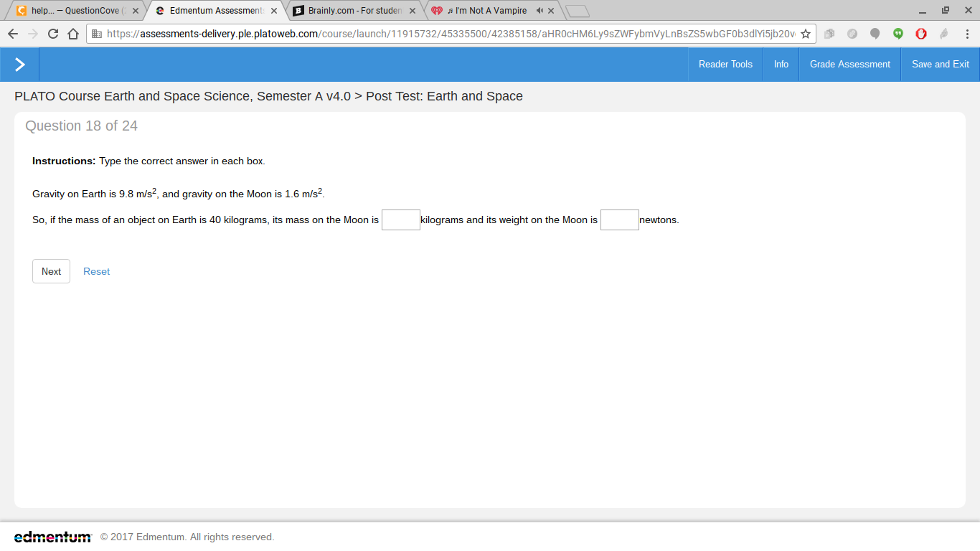Image resolution: width=980 pixels, height=551 pixels.
Task: Go to home page icon
Action: 73,34
